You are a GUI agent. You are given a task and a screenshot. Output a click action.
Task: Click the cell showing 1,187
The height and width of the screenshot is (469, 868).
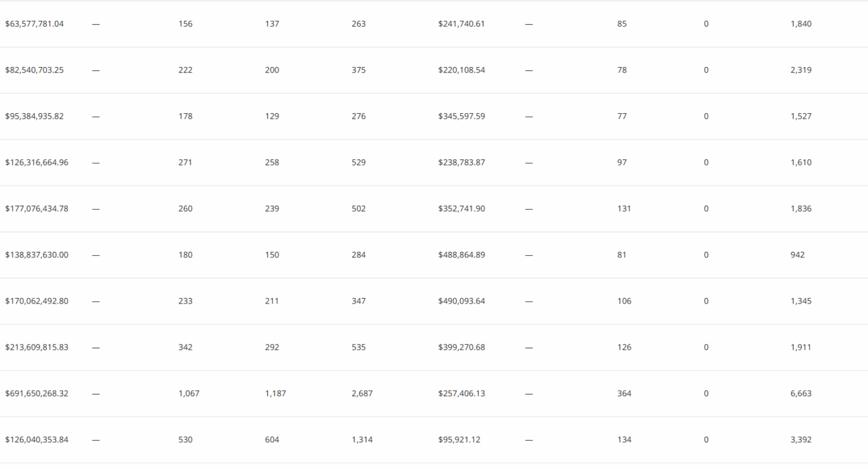pos(275,394)
